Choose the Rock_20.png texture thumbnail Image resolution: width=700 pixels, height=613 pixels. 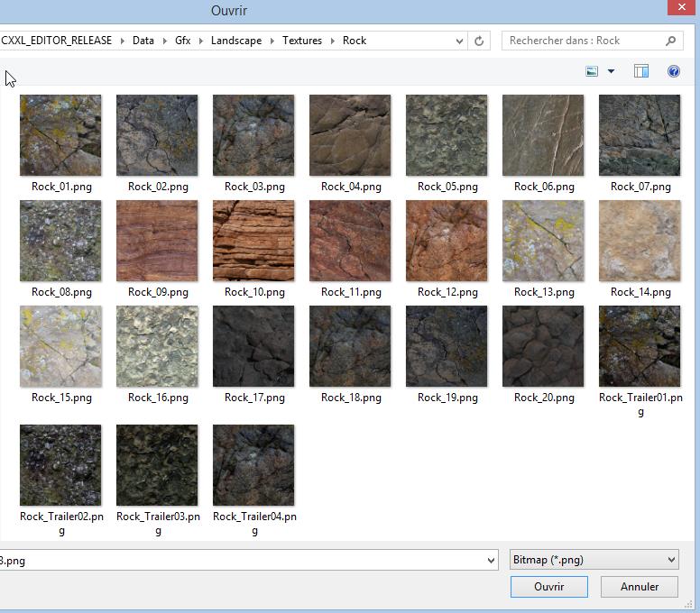click(x=543, y=347)
